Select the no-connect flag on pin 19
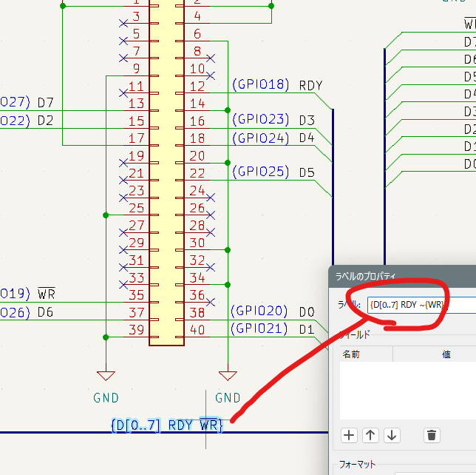Screen dimensions: 476x475 point(123,163)
